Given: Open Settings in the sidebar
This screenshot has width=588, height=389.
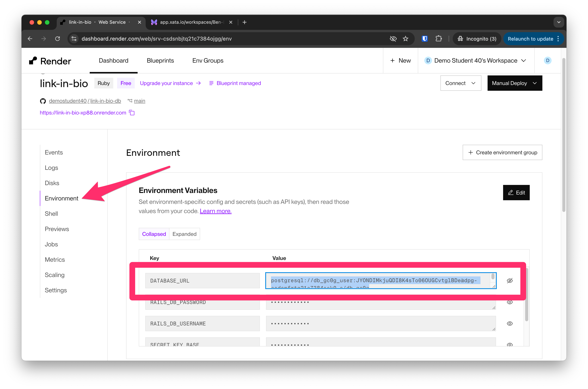Looking at the screenshot, I should (x=56, y=290).
